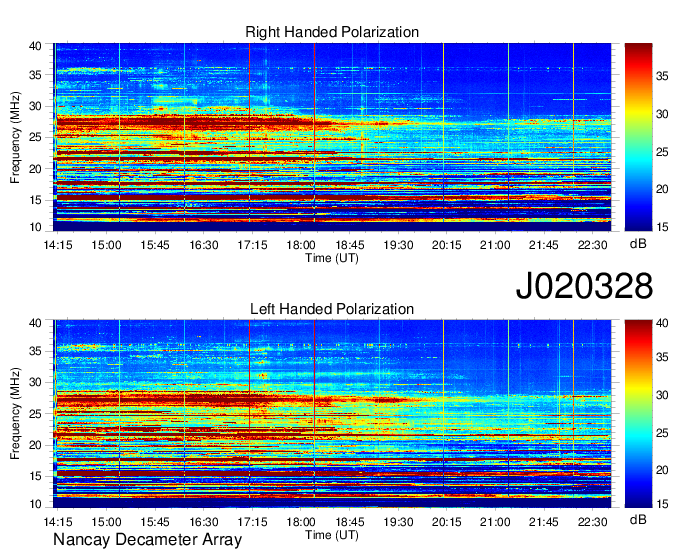Click the 18:45 time tick on Right Handed plot
Image resolution: width=680 pixels, height=552 pixels.
tap(350, 245)
